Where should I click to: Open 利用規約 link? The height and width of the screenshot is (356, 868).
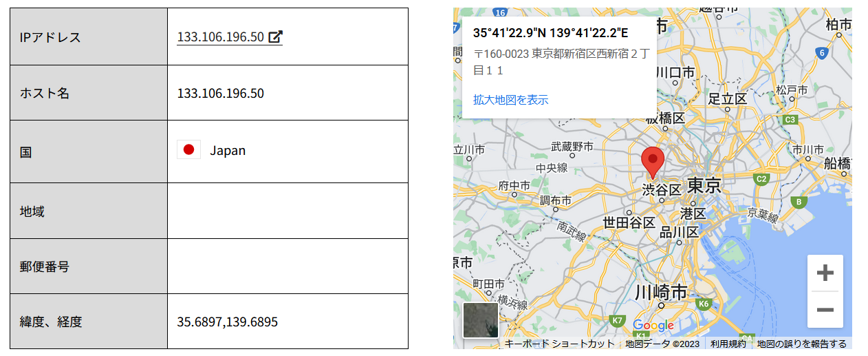click(x=728, y=344)
